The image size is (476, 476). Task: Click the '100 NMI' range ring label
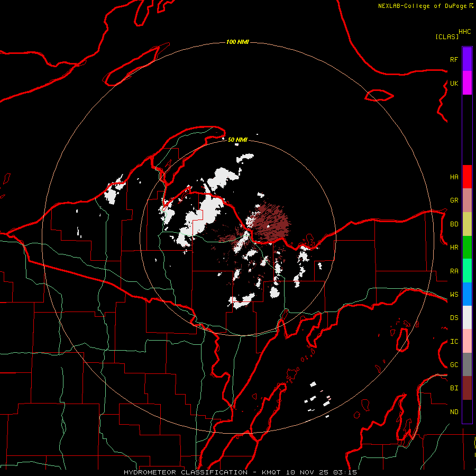click(x=237, y=42)
